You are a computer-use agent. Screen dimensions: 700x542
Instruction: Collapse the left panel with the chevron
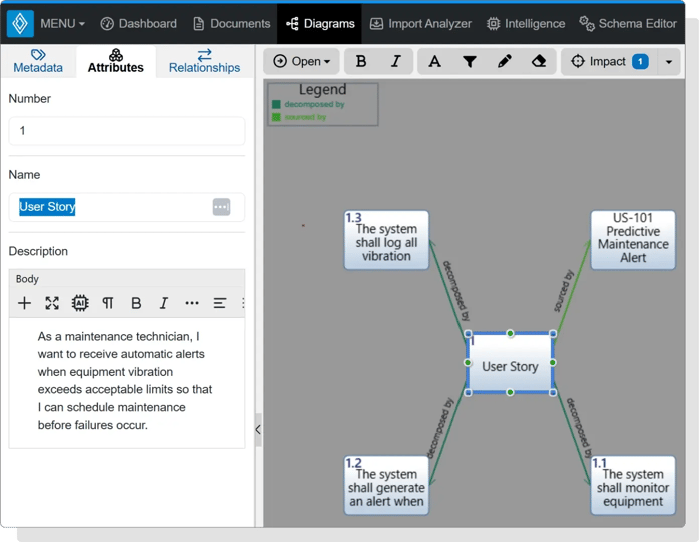click(258, 429)
